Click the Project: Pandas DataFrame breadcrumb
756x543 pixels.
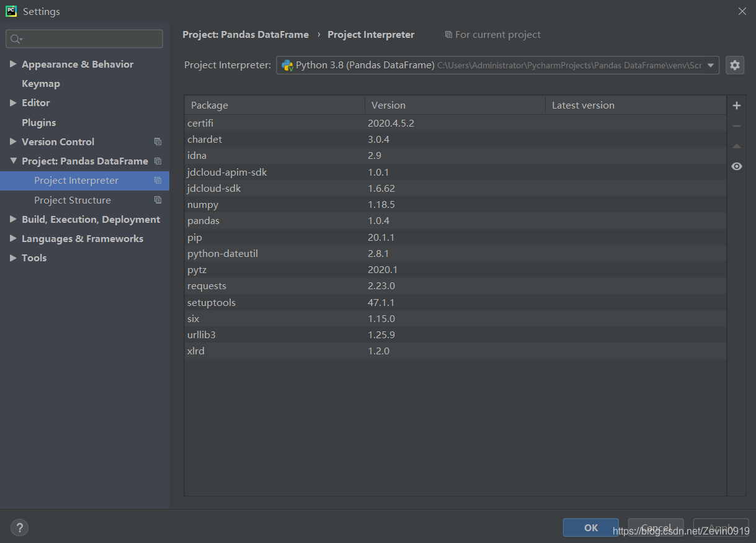246,35
